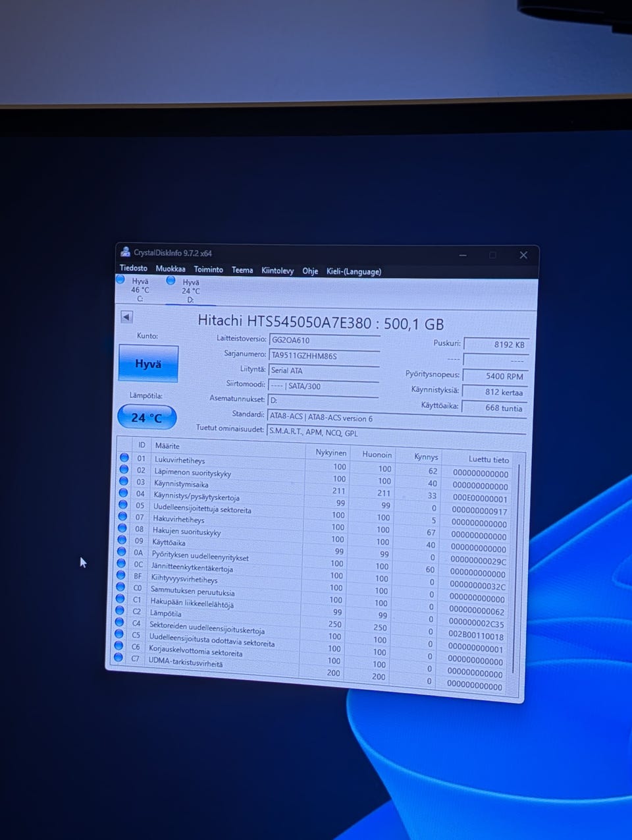Click the raw value 000000000917
Image resolution: width=632 pixels, height=840 pixels.
pyautogui.click(x=479, y=511)
